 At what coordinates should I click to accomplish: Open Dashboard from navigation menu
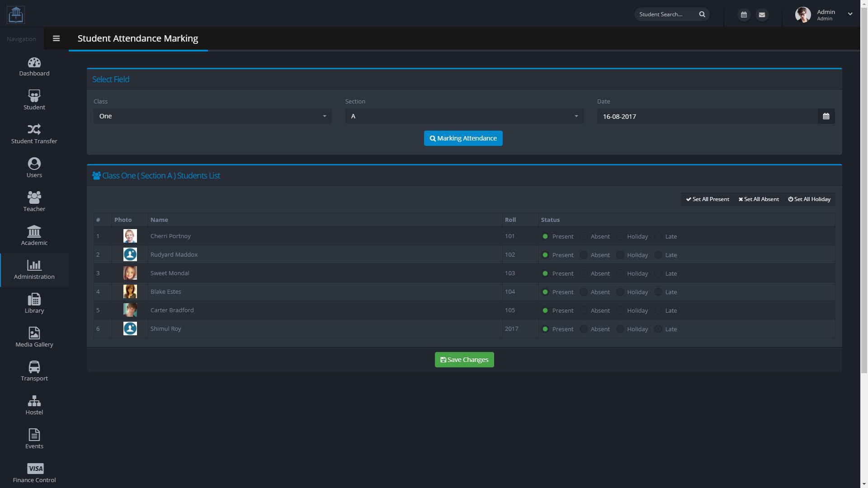point(34,66)
